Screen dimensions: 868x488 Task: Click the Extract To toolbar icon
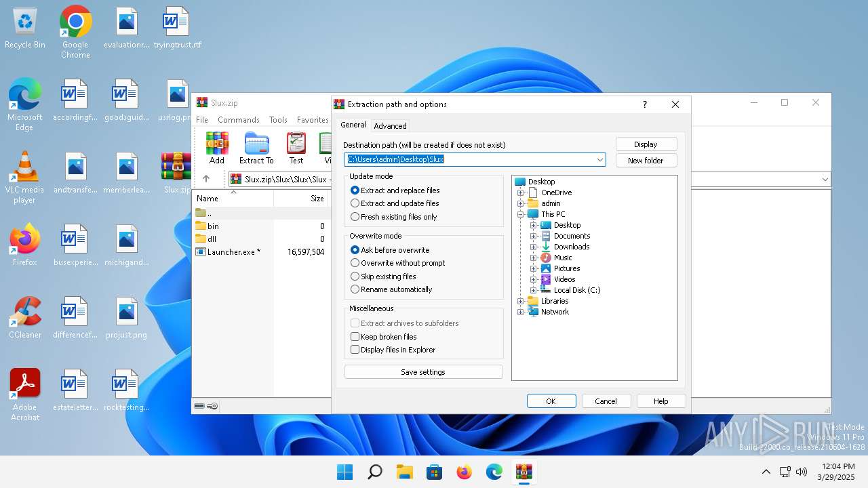[x=256, y=148]
